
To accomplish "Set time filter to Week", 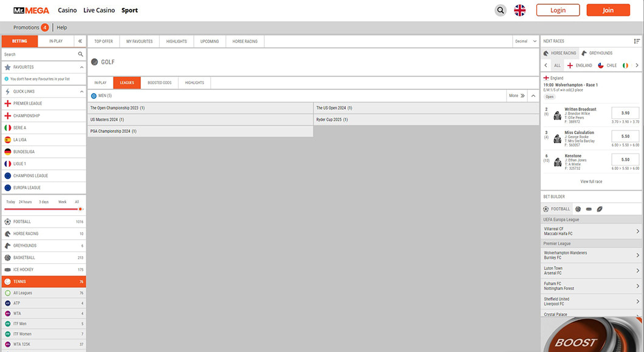I will point(62,202).
